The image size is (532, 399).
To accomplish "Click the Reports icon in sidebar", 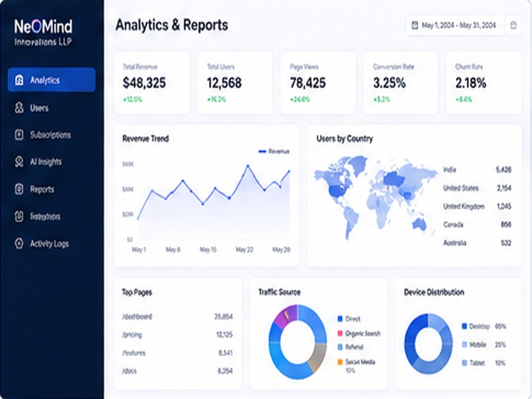I will [x=19, y=189].
